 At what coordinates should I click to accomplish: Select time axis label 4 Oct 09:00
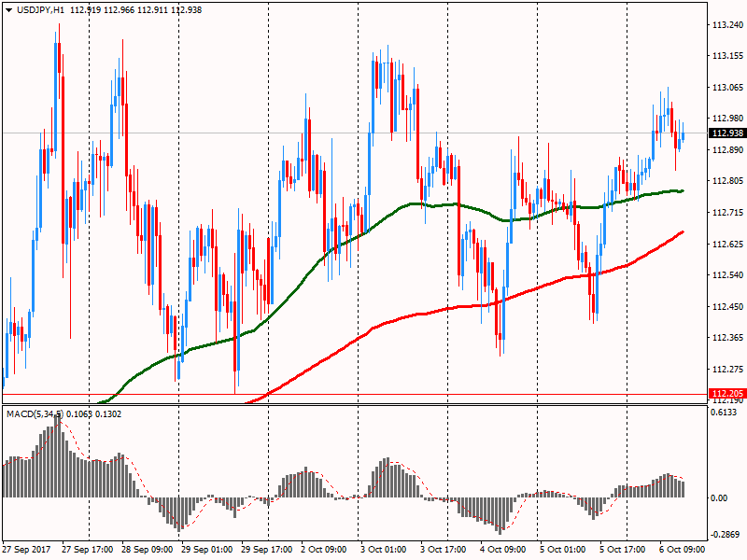click(503, 550)
